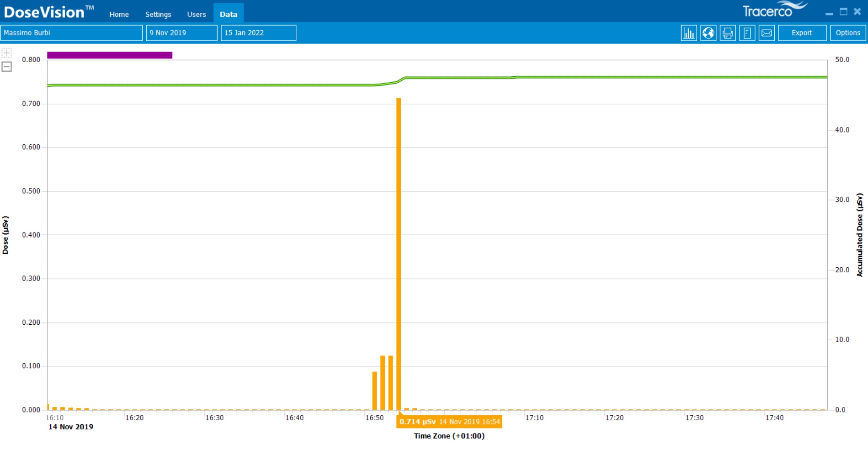Open the Options button
The image size is (868, 449).
point(848,33)
